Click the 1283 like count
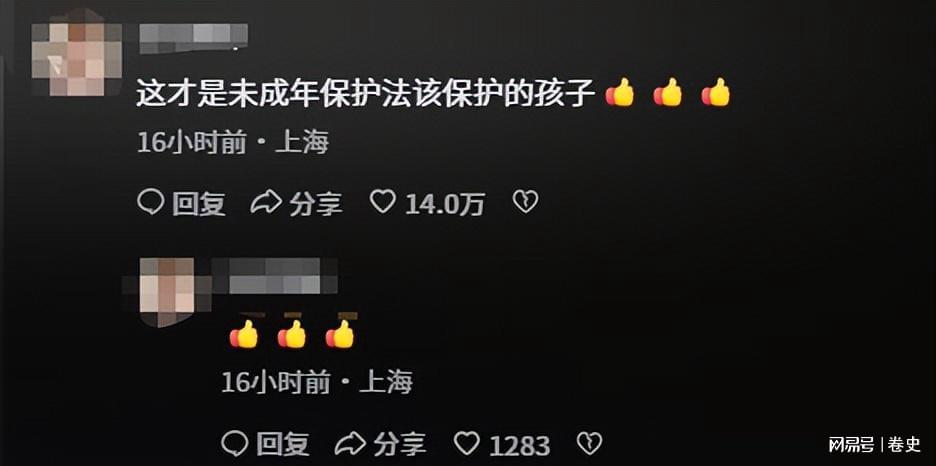This screenshot has width=936, height=466. click(x=519, y=446)
